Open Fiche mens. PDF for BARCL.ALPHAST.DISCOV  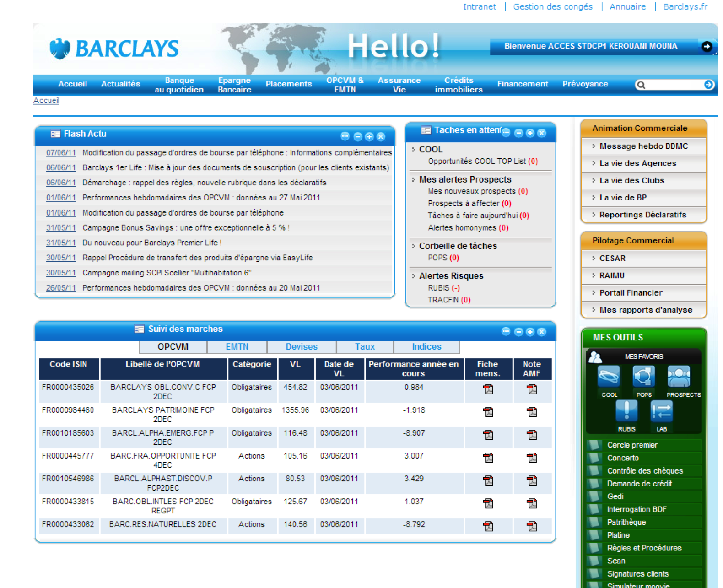[488, 480]
